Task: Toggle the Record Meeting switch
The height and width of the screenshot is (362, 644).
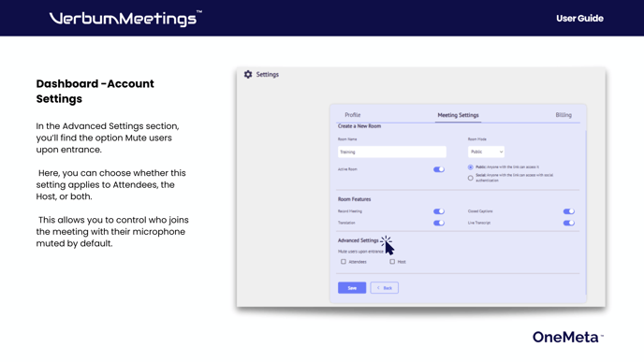Action: coord(439,211)
